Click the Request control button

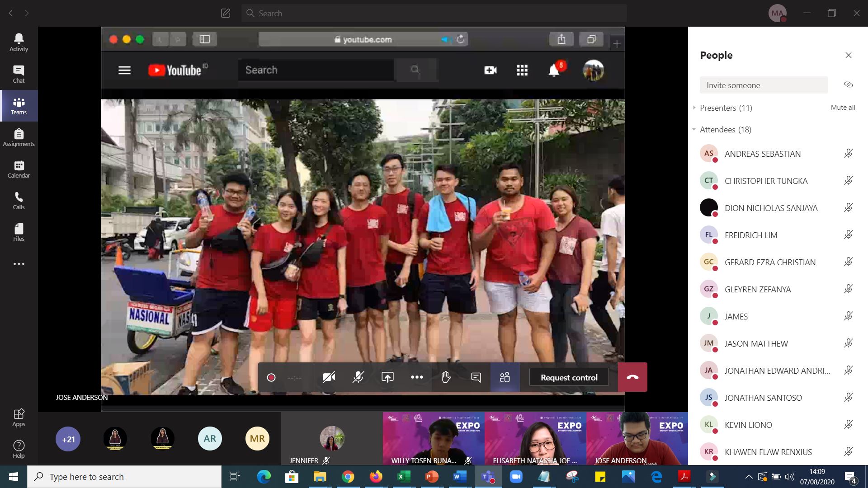click(x=569, y=377)
